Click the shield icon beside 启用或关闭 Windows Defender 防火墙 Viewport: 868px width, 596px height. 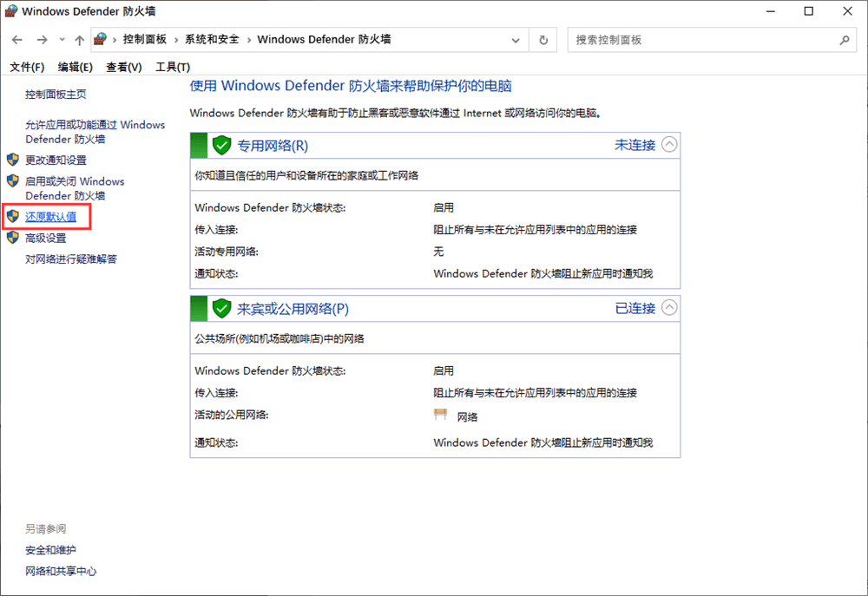coord(13,180)
